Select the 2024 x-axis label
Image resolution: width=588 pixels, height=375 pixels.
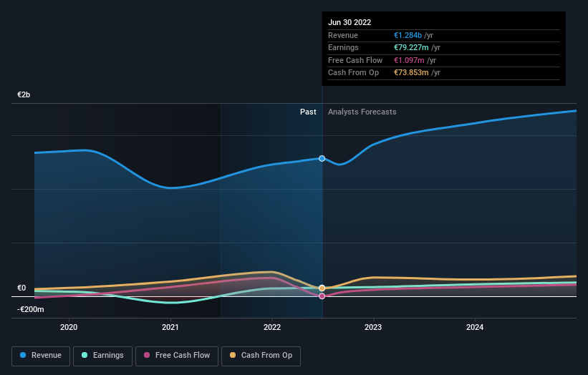click(x=475, y=328)
